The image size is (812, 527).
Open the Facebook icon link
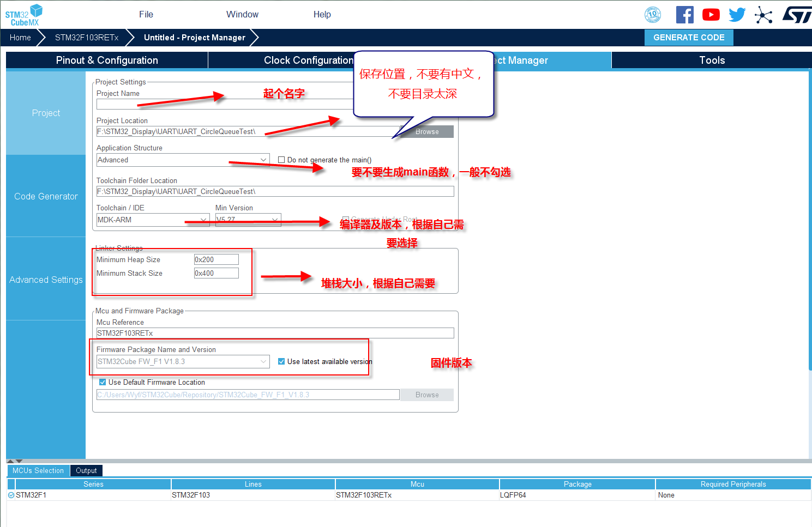(685, 15)
